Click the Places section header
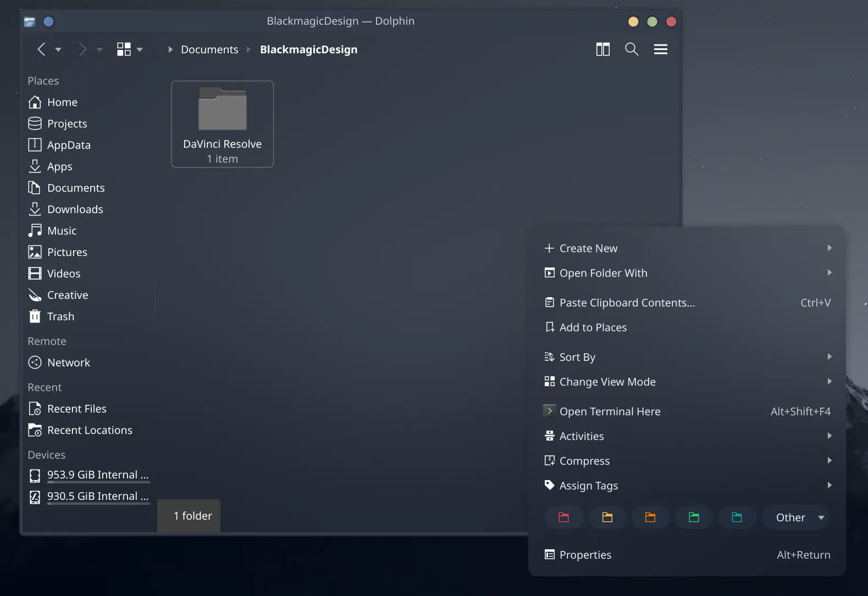 (x=43, y=81)
